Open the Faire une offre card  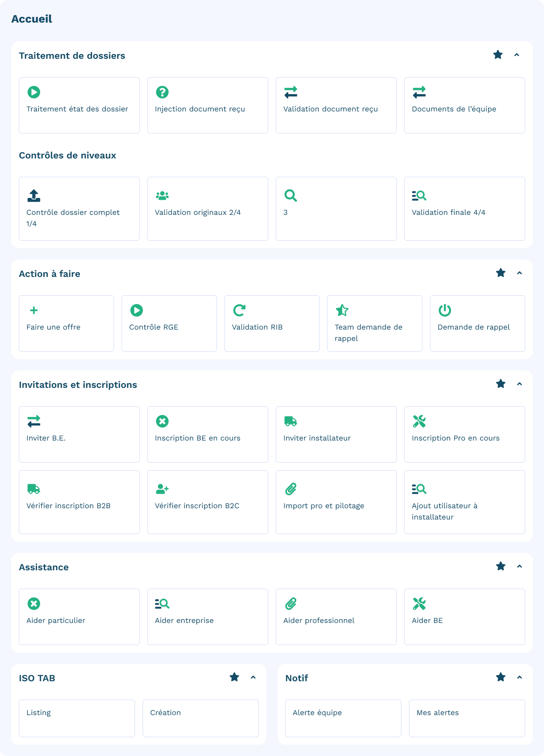[66, 323]
